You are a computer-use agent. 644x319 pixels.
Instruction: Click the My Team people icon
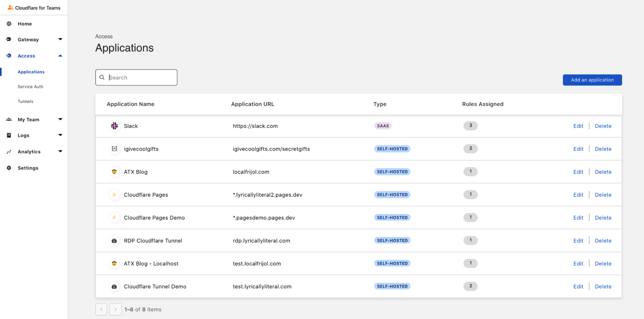9,119
